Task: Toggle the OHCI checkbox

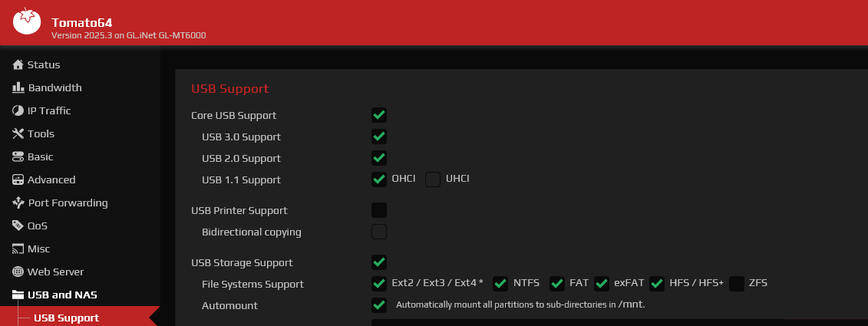Action: pyautogui.click(x=379, y=179)
